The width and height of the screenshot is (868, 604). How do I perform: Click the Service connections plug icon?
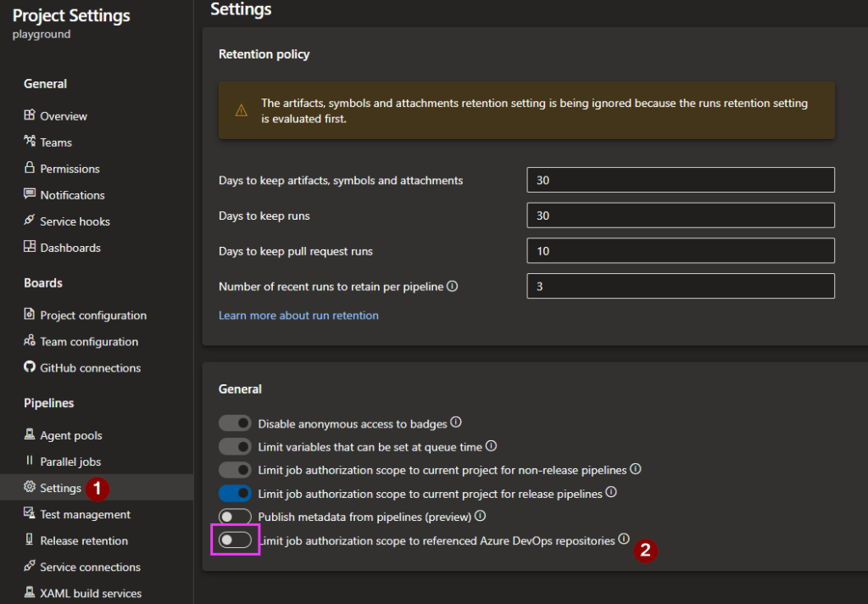coord(30,566)
